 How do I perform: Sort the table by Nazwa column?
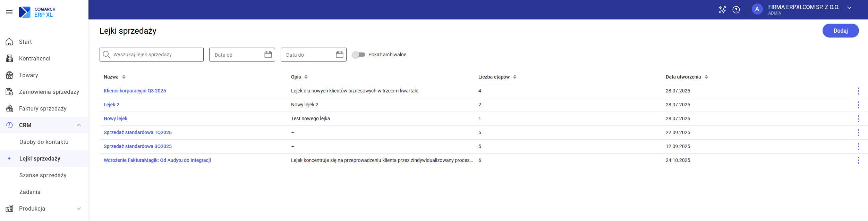(124, 77)
